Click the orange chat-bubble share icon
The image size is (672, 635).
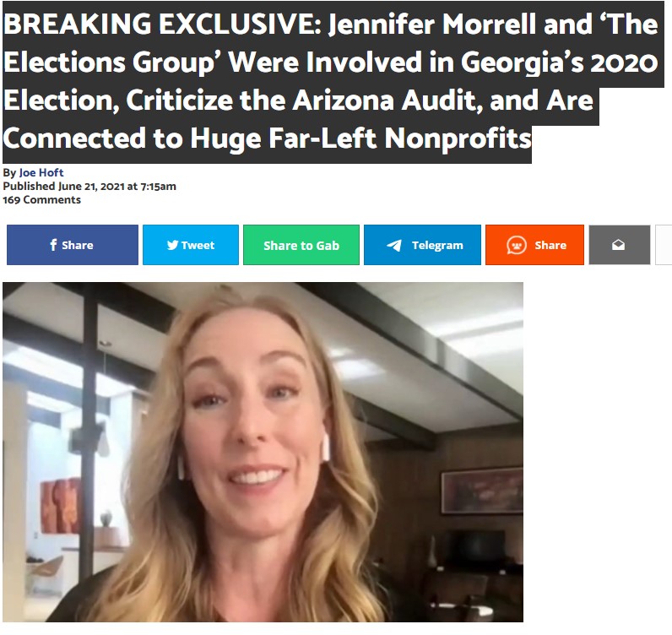(517, 245)
